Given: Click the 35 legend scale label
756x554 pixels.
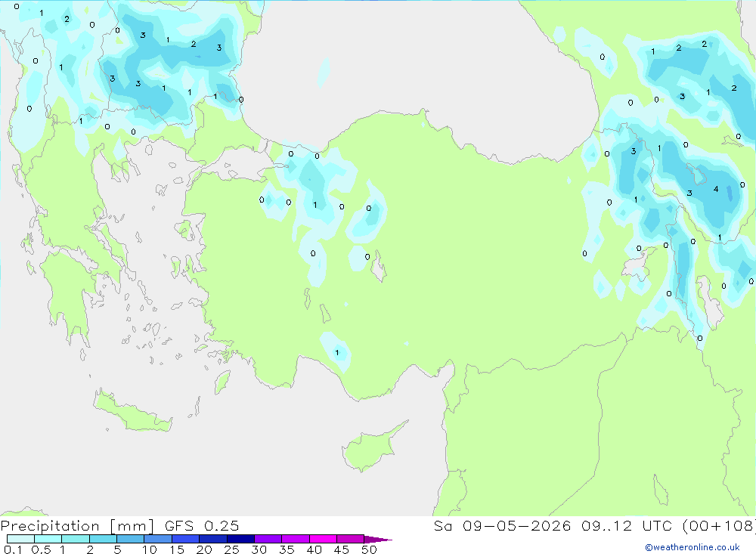Looking at the screenshot, I should pyautogui.click(x=287, y=549).
